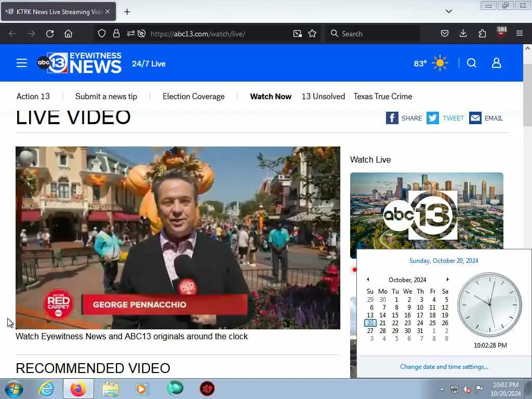This screenshot has height=399, width=532.
Task: Open Election Coverage section
Action: (193, 96)
